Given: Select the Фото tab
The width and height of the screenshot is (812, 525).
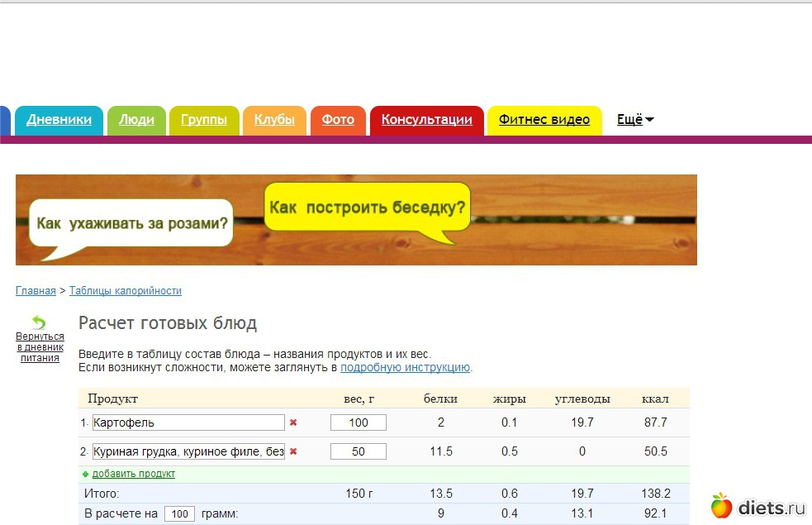Looking at the screenshot, I should click(338, 120).
